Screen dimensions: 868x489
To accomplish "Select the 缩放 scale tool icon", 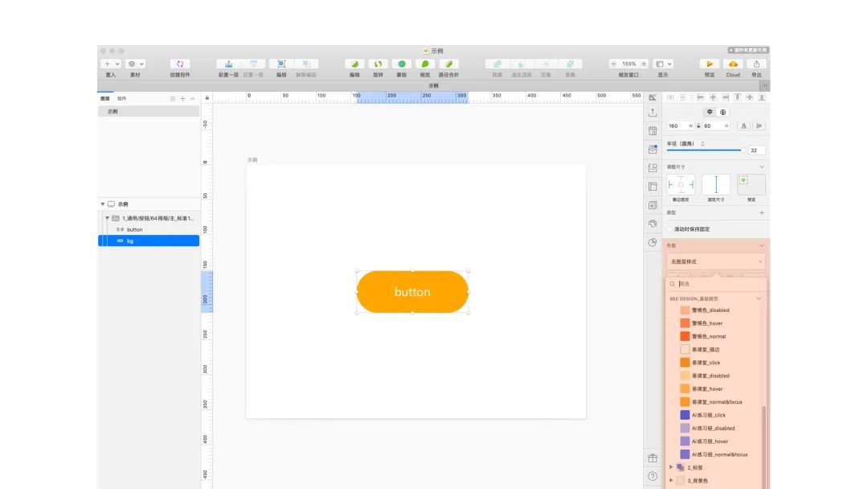I will click(425, 64).
